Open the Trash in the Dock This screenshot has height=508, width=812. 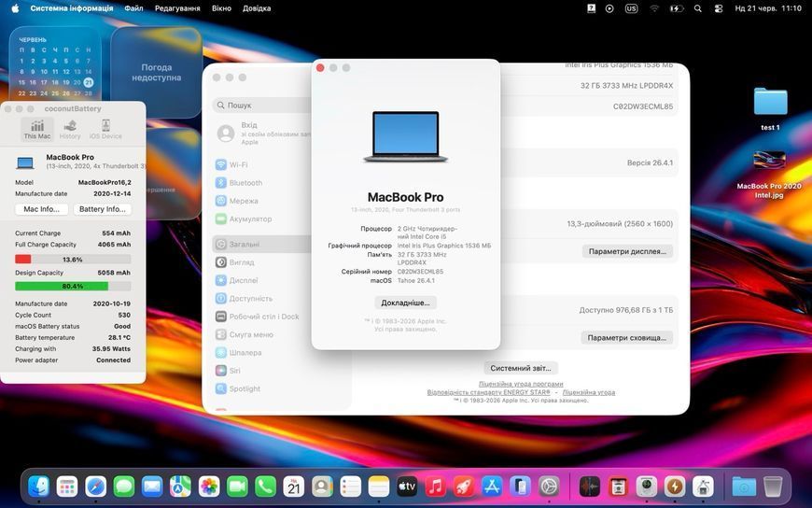coord(773,487)
